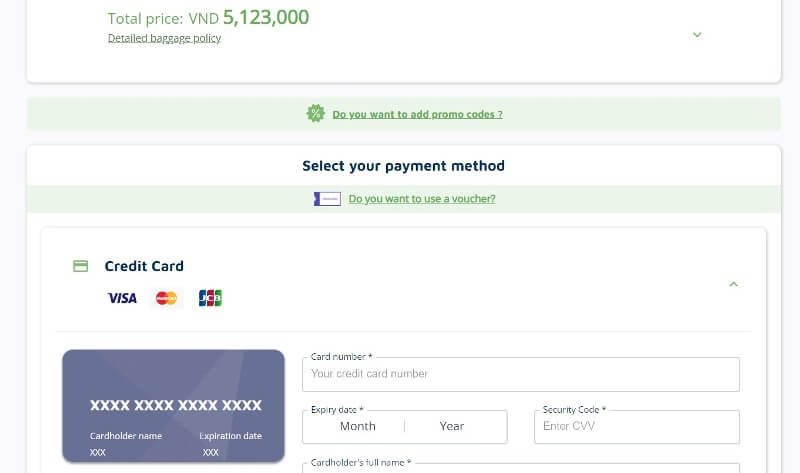
Task: Focus the Security Code CVV field
Action: (637, 427)
